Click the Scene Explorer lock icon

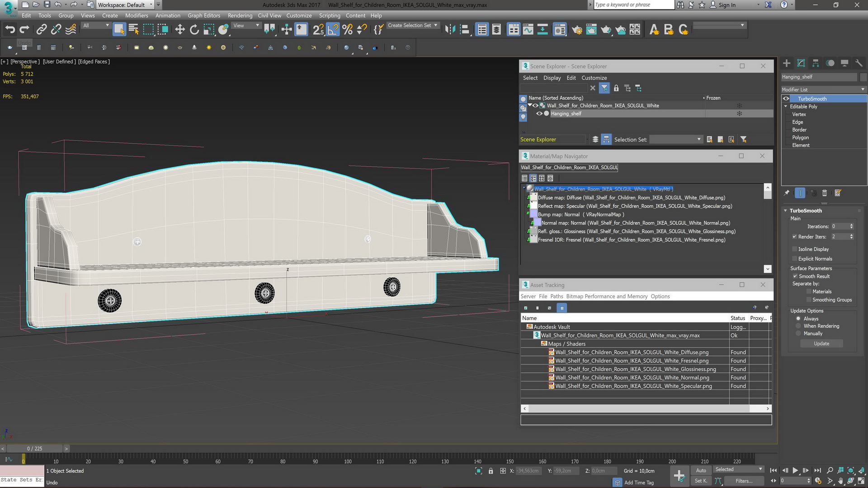point(616,88)
